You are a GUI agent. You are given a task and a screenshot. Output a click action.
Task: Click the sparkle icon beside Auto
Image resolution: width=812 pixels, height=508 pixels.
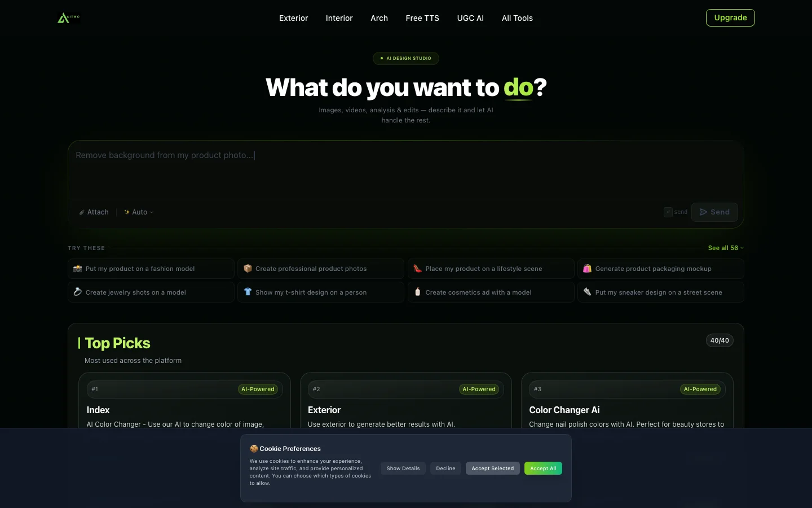click(x=127, y=212)
